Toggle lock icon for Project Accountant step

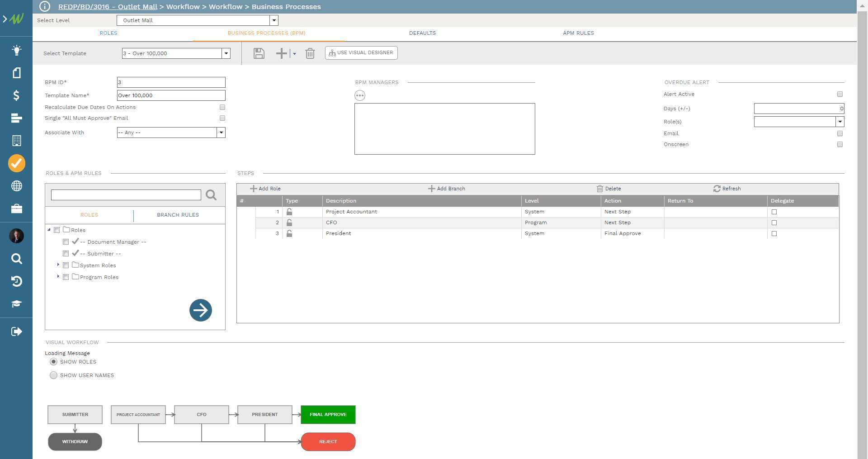(289, 212)
